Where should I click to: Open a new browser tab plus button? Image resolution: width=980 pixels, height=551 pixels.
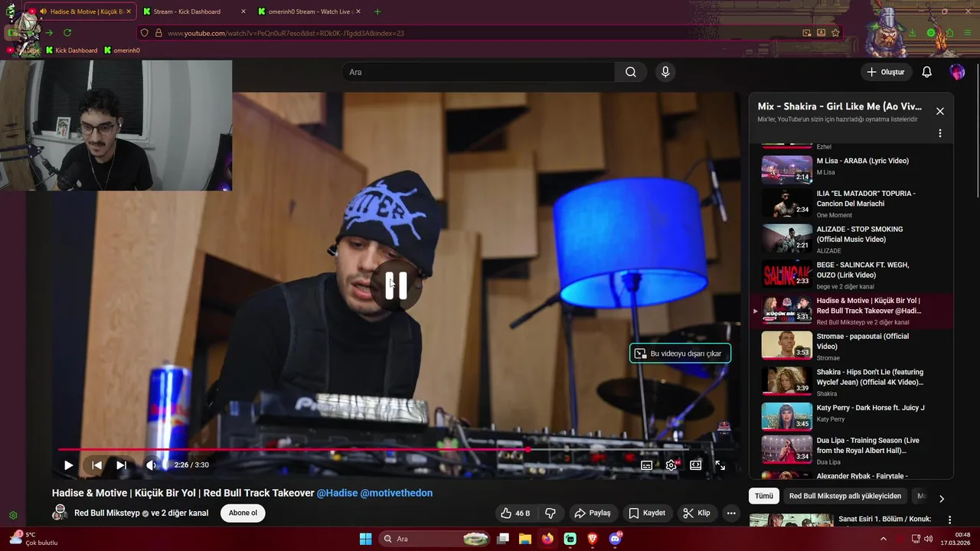[x=377, y=11]
